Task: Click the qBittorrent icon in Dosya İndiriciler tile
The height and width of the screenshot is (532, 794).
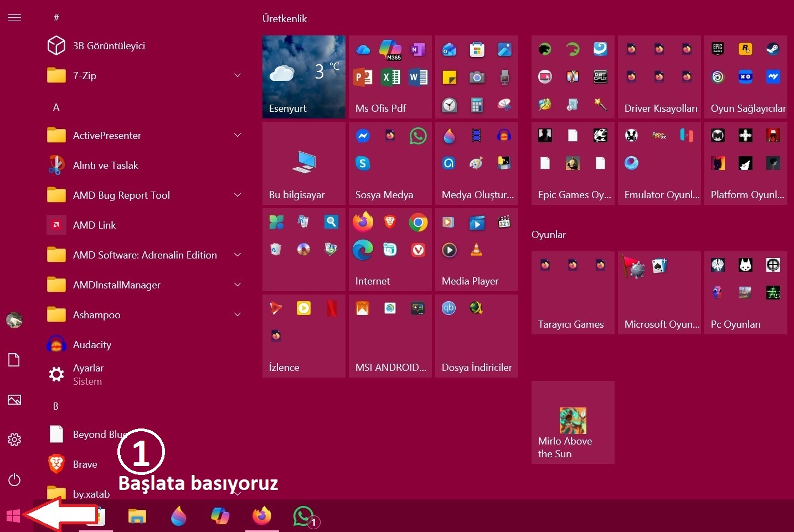Action: click(449, 308)
